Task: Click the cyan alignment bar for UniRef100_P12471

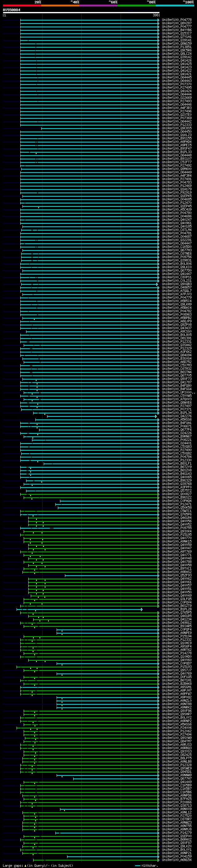Action: 108,504
